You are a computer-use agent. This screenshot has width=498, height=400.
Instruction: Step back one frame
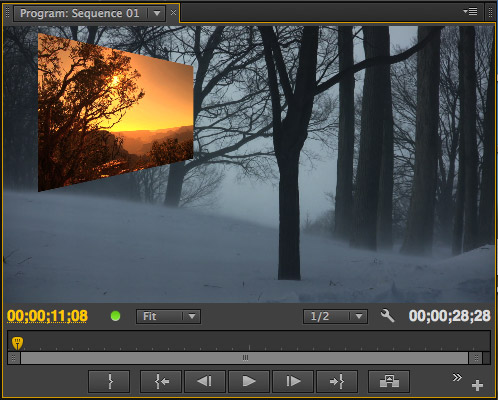click(x=205, y=381)
